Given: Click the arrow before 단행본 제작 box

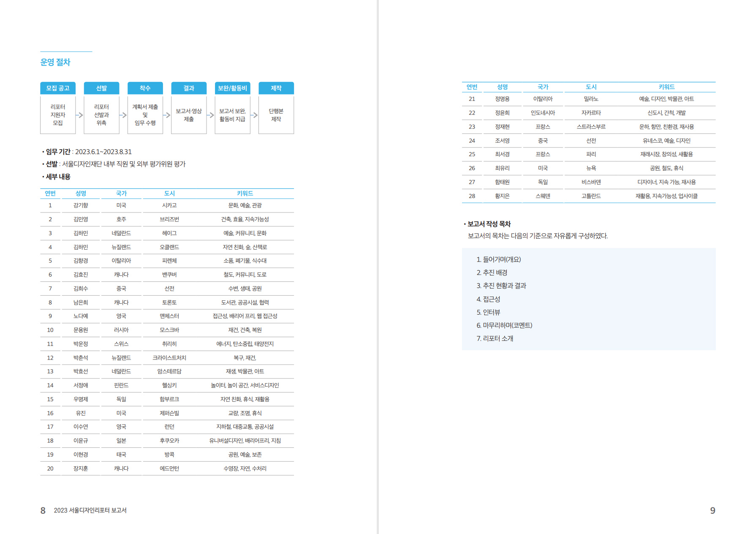Looking at the screenshot, I should [x=254, y=115].
